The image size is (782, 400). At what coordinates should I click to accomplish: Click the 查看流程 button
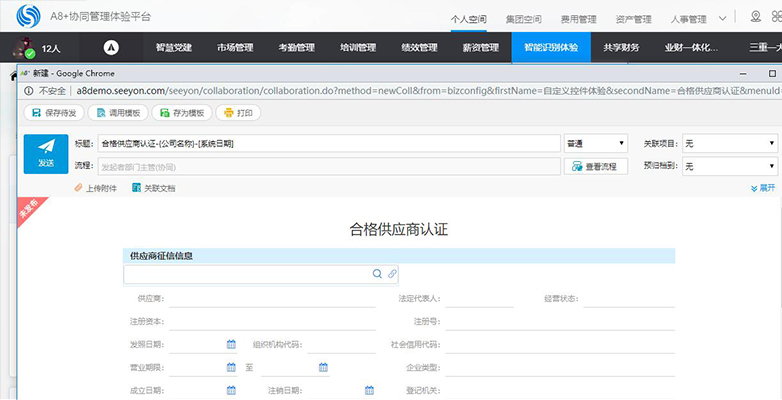point(595,167)
